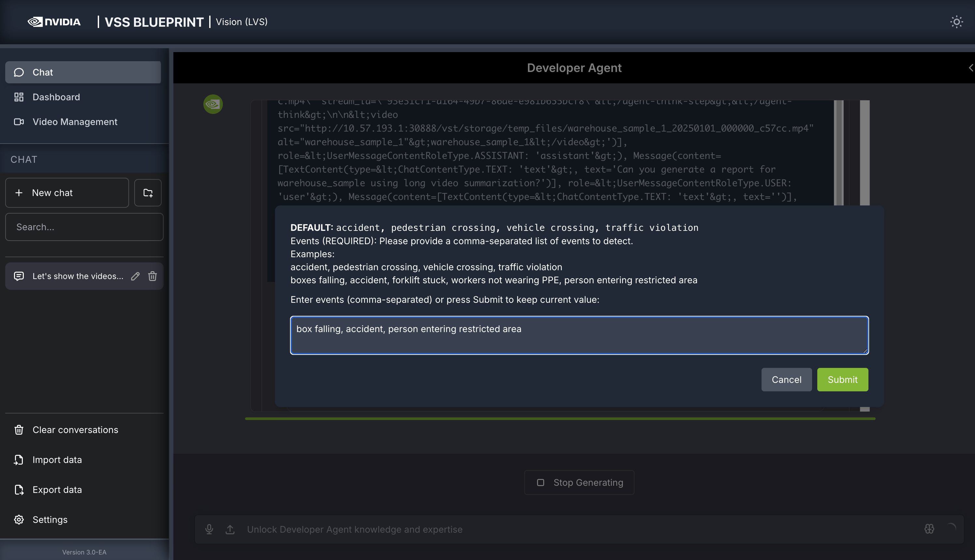Open Settings from sidebar

(50, 520)
